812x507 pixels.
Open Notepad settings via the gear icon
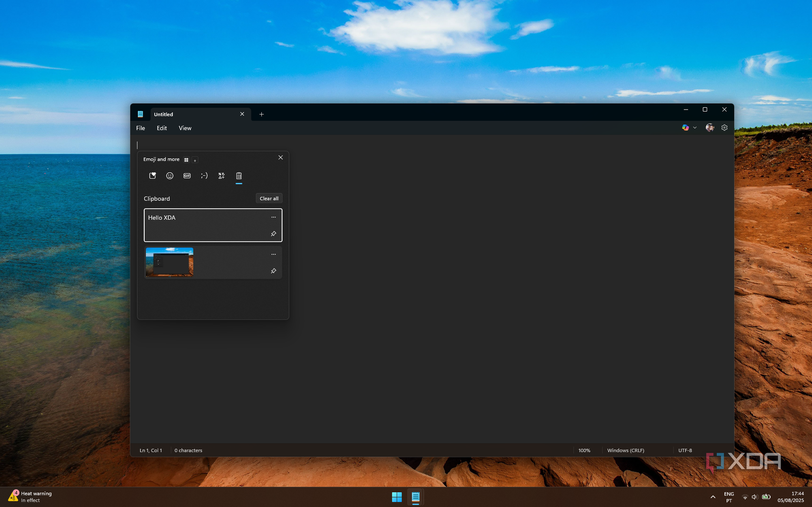tap(724, 127)
